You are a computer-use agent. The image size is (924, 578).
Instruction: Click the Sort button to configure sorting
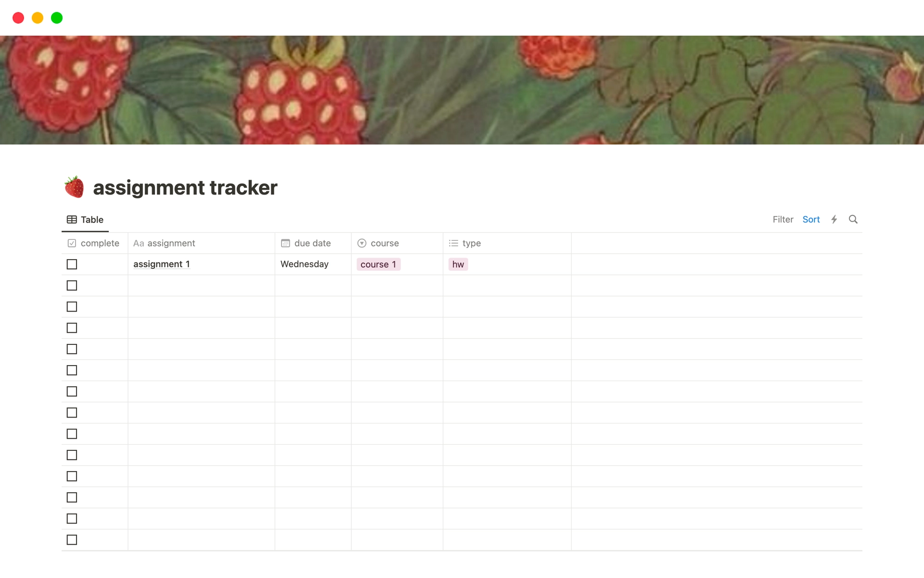(x=811, y=219)
